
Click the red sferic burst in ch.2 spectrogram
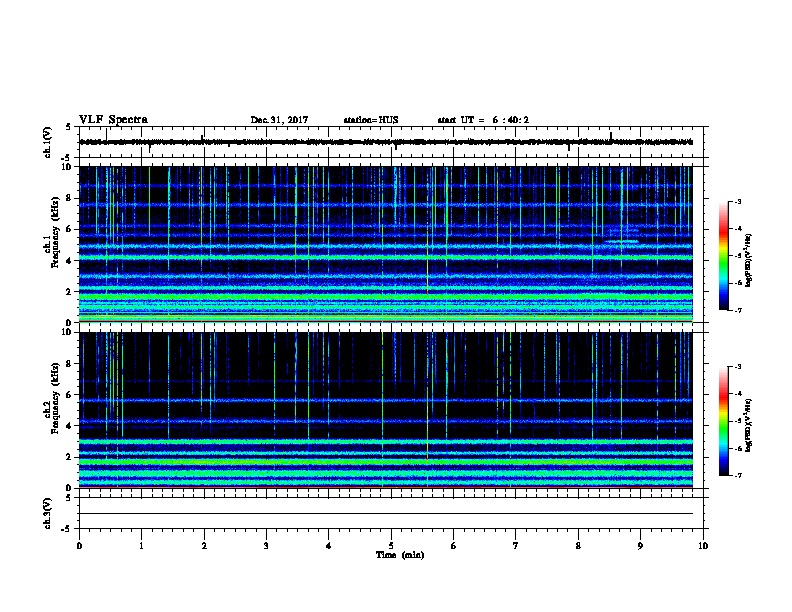pyautogui.click(x=427, y=456)
